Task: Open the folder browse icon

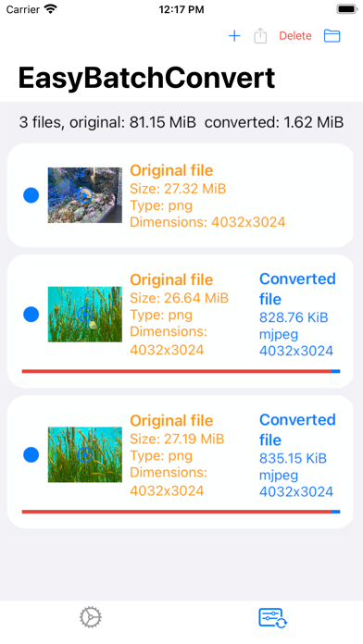Action: click(x=332, y=36)
